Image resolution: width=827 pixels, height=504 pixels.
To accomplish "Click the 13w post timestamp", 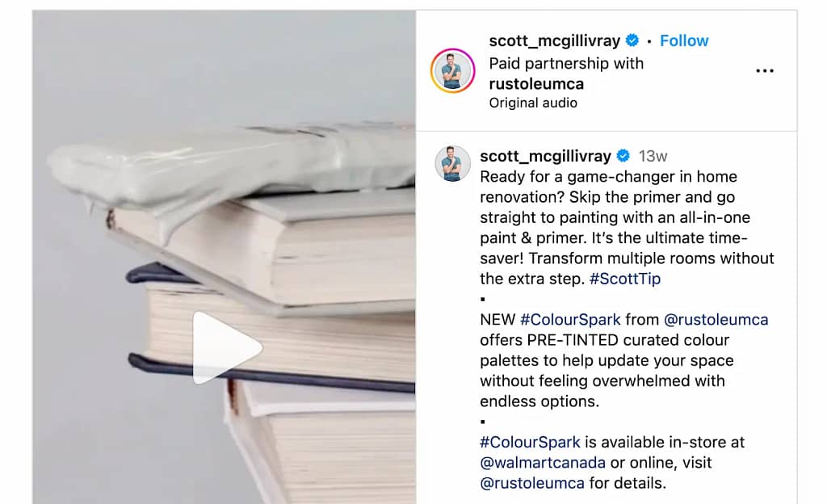I will point(653,156).
